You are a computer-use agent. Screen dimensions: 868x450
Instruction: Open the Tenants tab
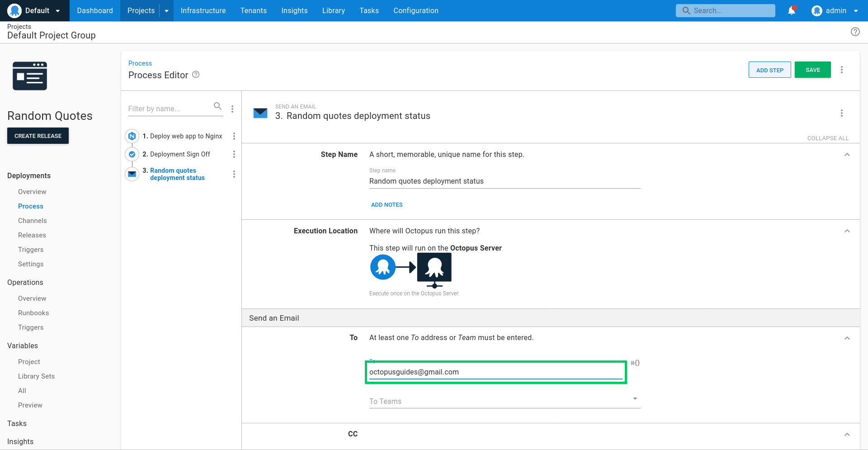254,10
